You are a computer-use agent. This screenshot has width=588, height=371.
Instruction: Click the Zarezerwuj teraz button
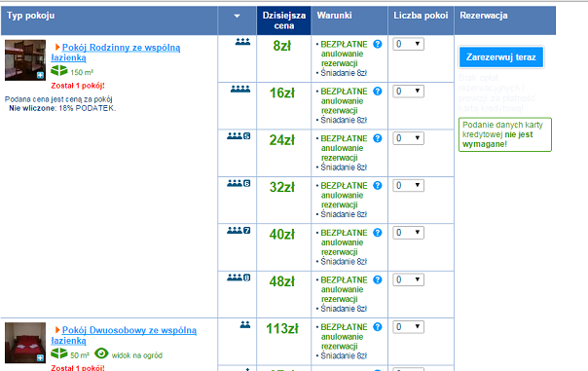(x=501, y=57)
